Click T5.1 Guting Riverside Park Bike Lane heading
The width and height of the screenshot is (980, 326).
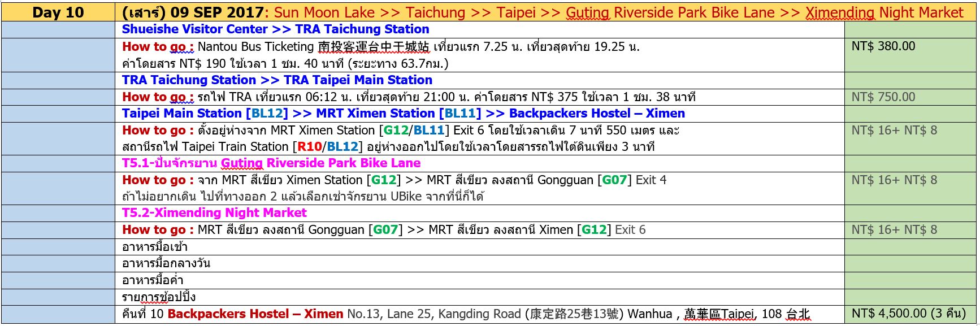(271, 163)
